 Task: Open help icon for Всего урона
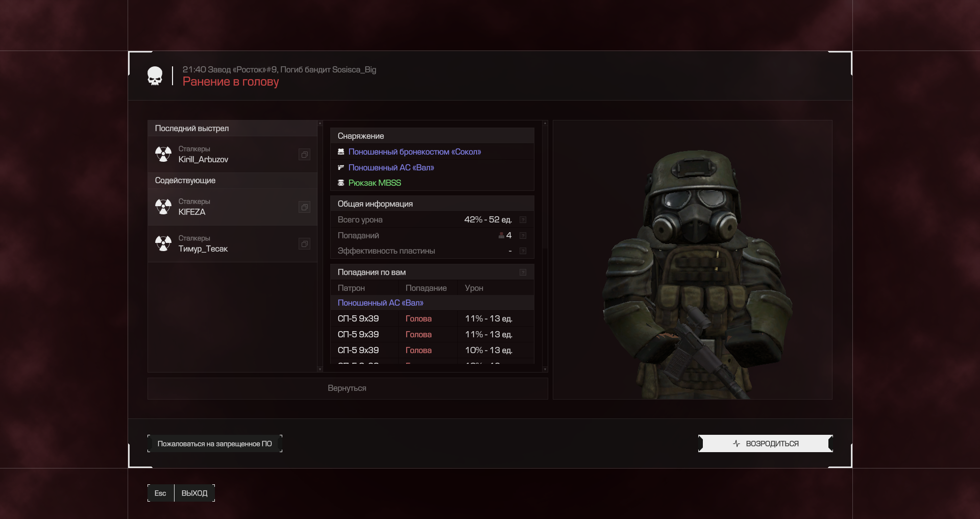(523, 219)
